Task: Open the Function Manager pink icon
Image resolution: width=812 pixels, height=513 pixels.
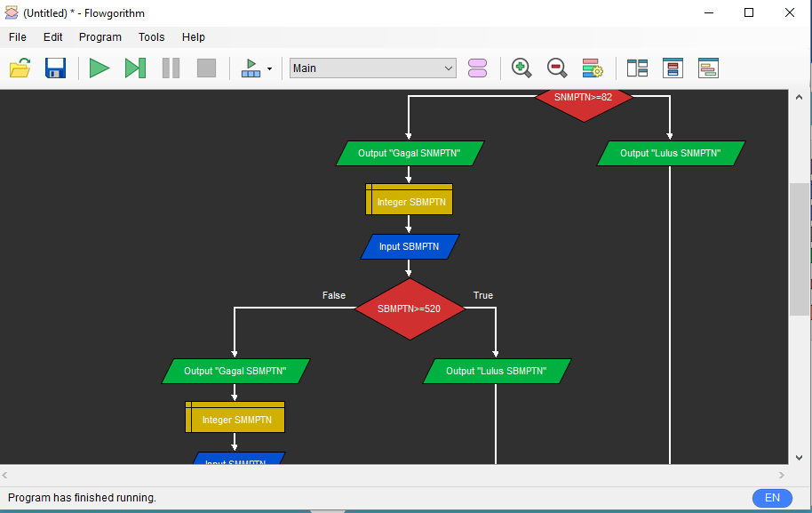Action: pos(477,68)
